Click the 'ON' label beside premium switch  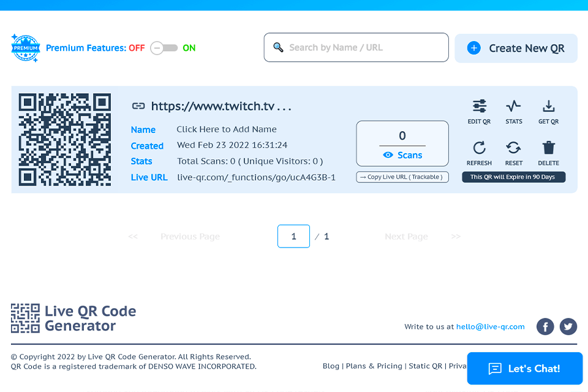[x=189, y=48]
